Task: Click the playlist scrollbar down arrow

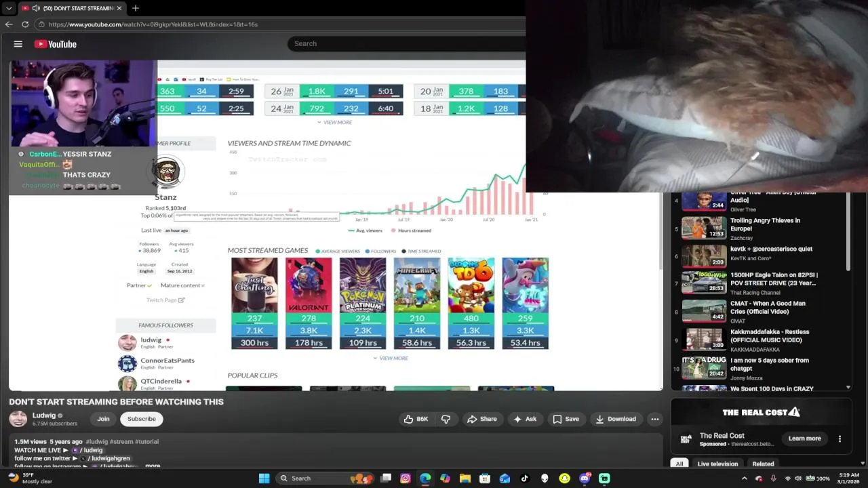Action: [x=848, y=387]
